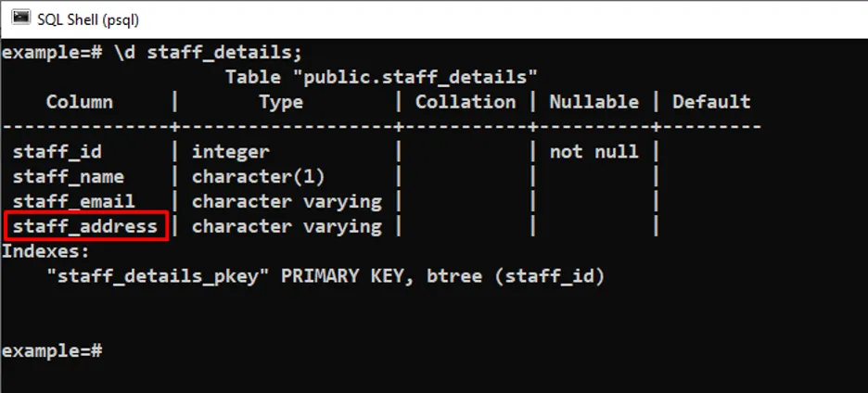Click the Column header
Screen dimensions: 868x393
coord(80,102)
